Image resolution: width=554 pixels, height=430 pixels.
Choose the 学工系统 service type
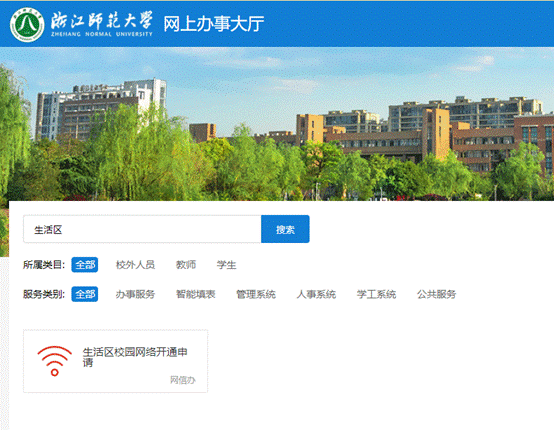click(x=376, y=294)
